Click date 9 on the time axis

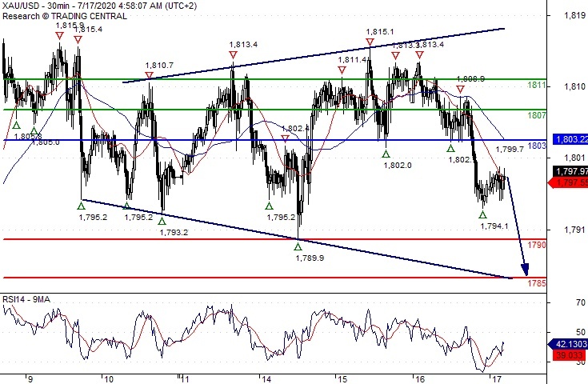(x=30, y=379)
